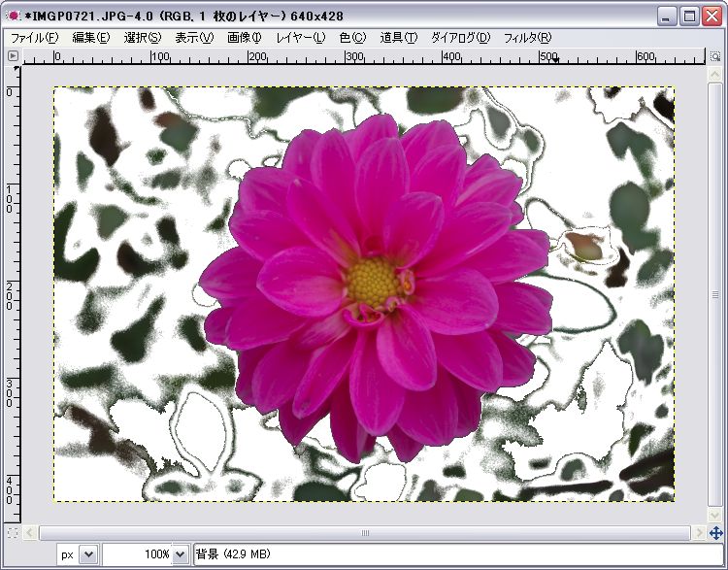Image resolution: width=728 pixels, height=570 pixels.
Task: Open the ファイル(F) menu
Action: coord(34,38)
